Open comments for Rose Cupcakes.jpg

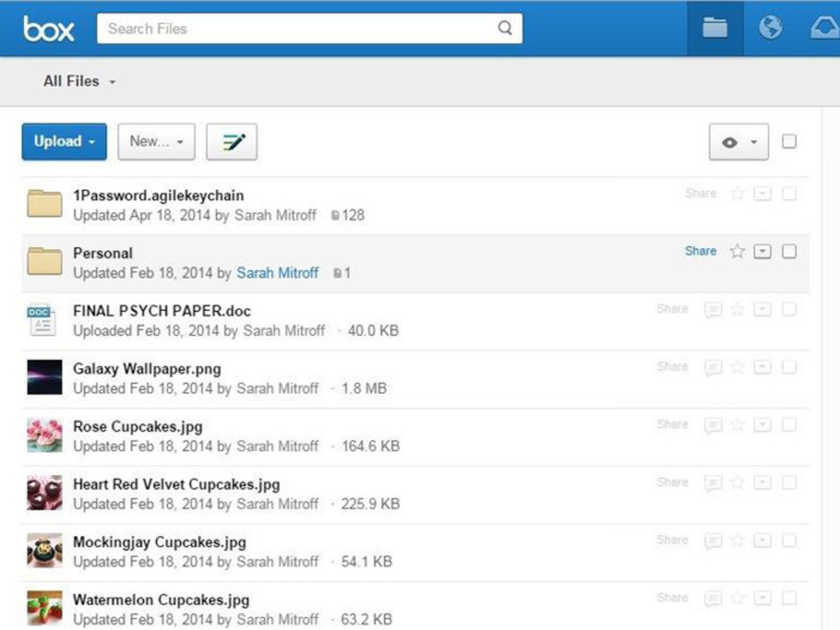[713, 425]
